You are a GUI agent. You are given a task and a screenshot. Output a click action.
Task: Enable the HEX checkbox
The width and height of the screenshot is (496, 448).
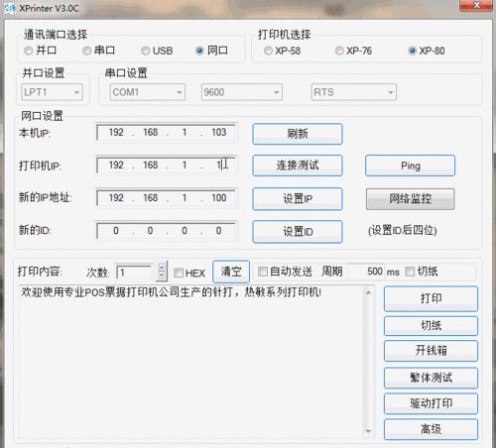pos(179,273)
